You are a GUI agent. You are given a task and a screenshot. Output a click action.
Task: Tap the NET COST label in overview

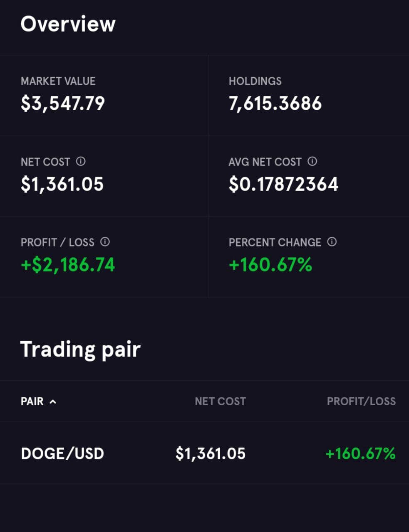click(45, 162)
